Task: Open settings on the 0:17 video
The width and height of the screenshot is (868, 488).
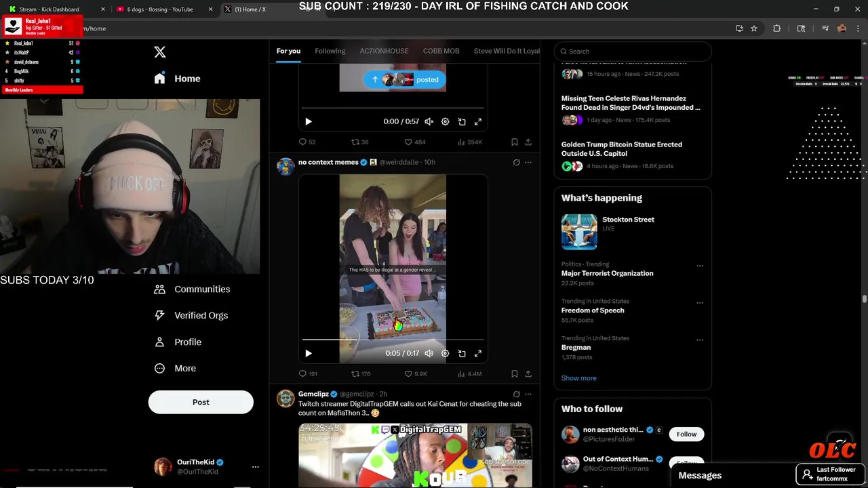Action: [446, 354]
